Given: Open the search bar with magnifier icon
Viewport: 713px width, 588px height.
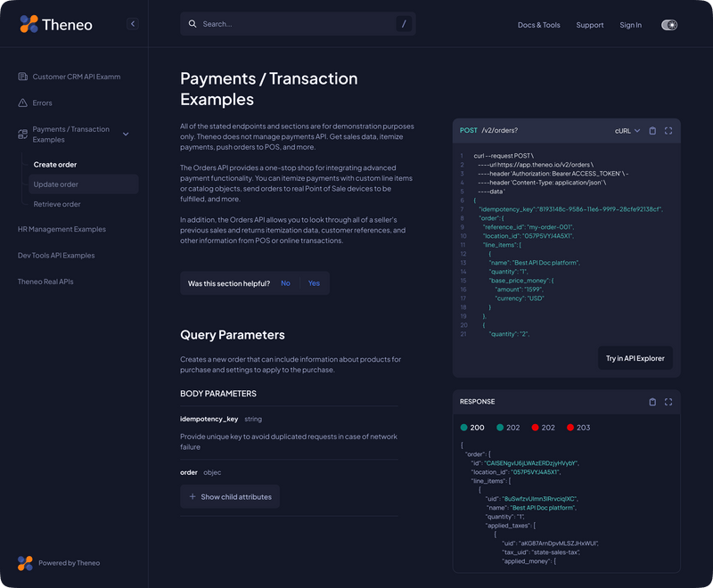Looking at the screenshot, I should tap(193, 24).
